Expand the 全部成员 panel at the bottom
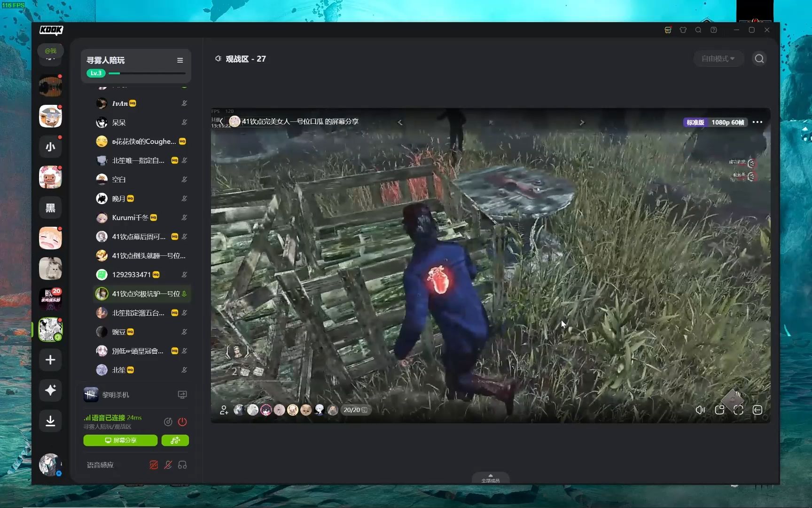Screen dimensions: 812x508 point(491,478)
